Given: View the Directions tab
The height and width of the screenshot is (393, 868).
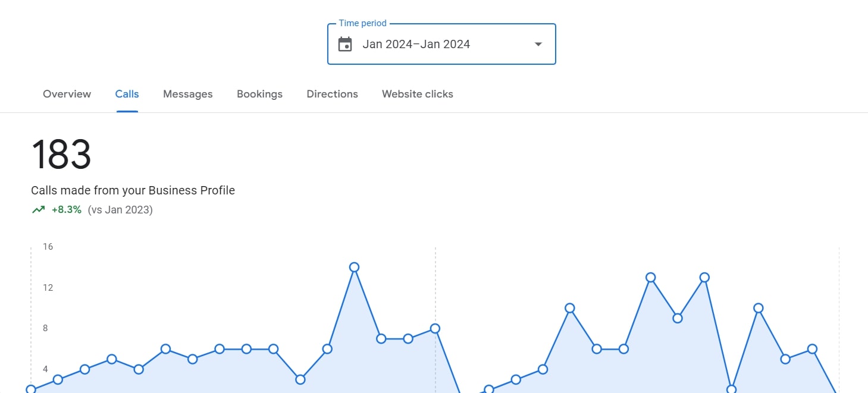Looking at the screenshot, I should point(333,94).
